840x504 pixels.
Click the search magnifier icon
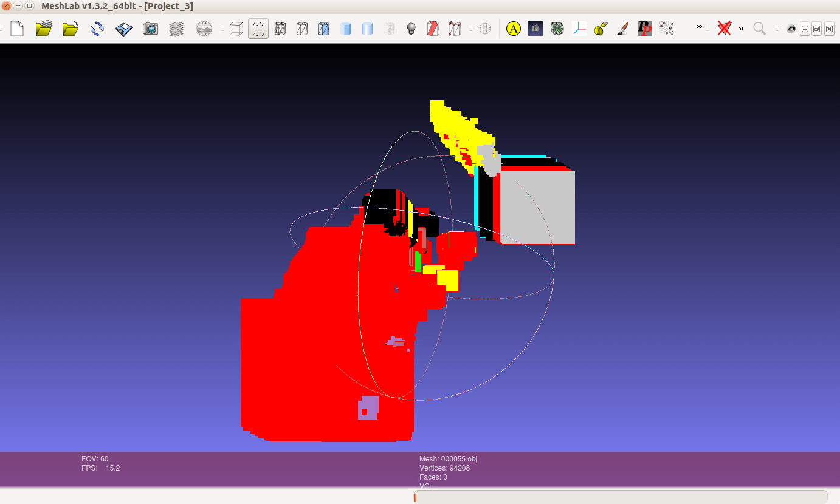(759, 29)
